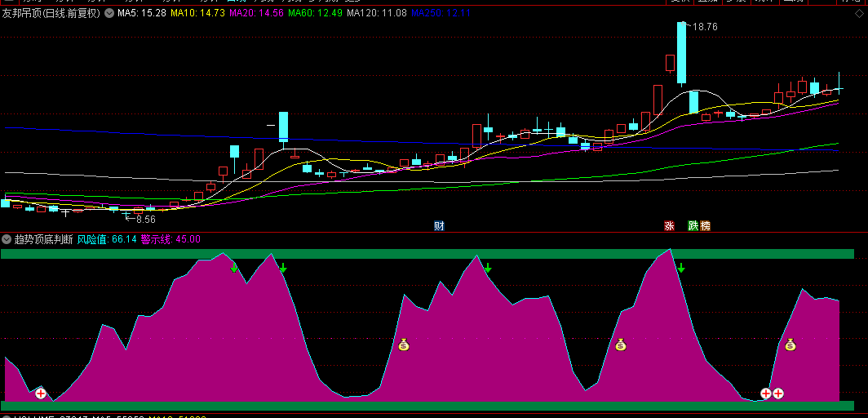The width and height of the screenshot is (868, 418).
Task: Select the MA5: 15.28 indicator label
Action: coord(142,12)
